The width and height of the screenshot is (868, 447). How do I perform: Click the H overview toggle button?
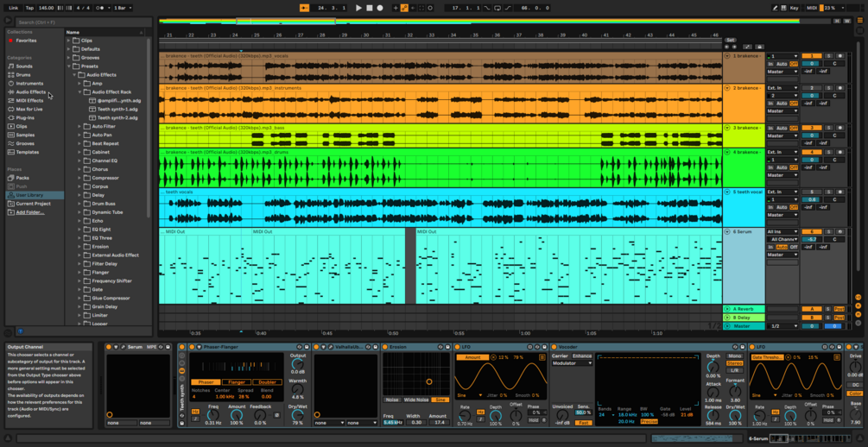(837, 21)
